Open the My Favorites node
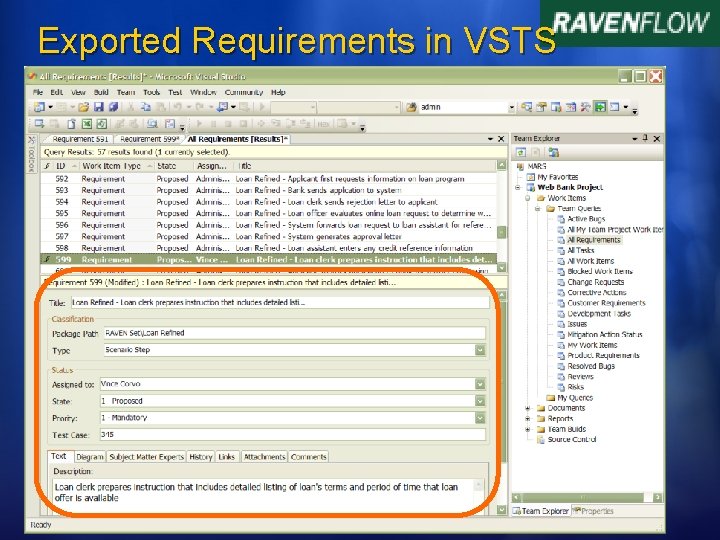The image size is (720, 540). coord(552,177)
